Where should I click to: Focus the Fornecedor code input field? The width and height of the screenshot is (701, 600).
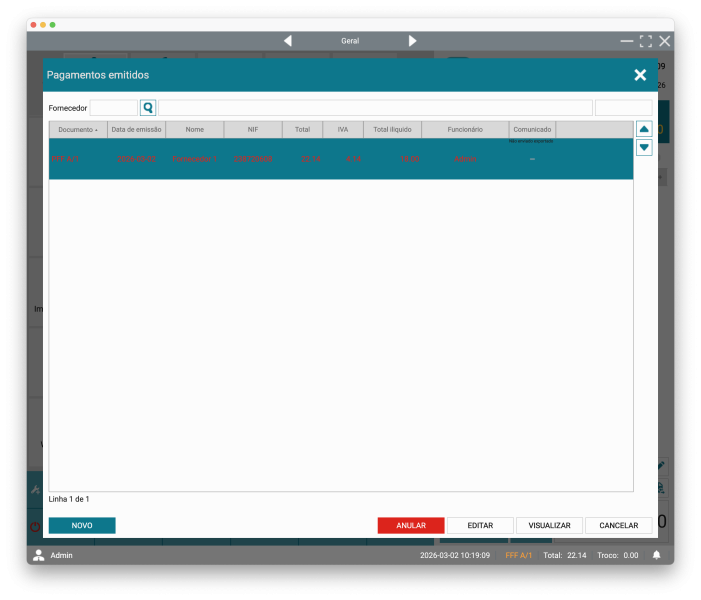tap(114, 108)
